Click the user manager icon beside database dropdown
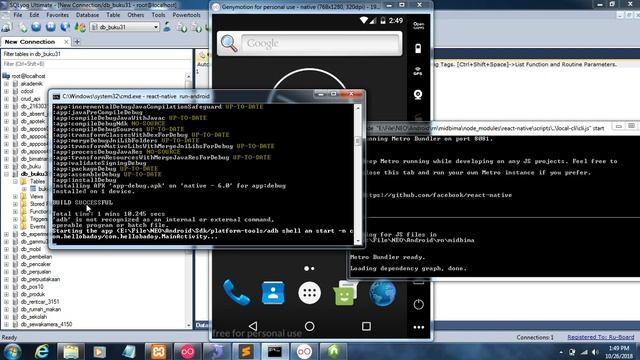The width and height of the screenshot is (640, 360). click(x=167, y=27)
